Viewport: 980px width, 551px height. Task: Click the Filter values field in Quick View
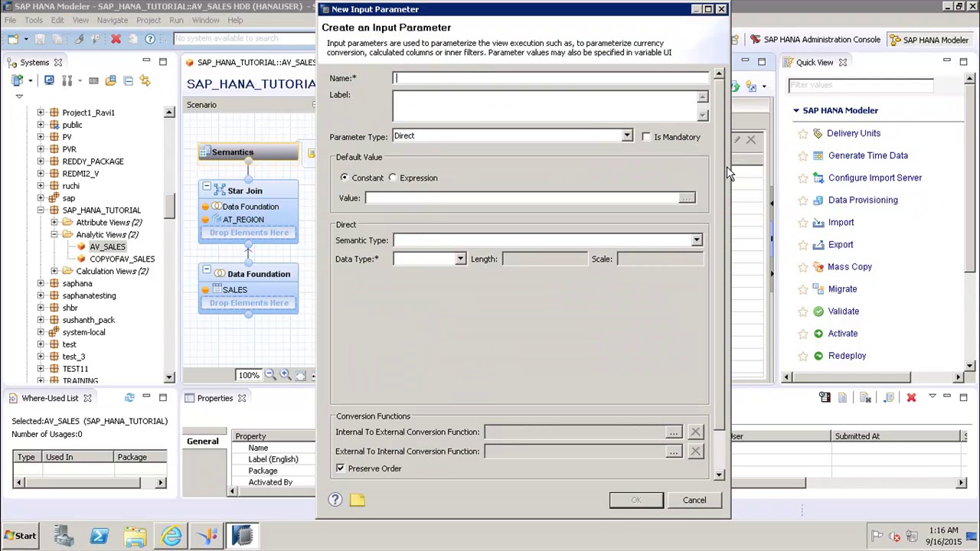pyautogui.click(x=861, y=85)
